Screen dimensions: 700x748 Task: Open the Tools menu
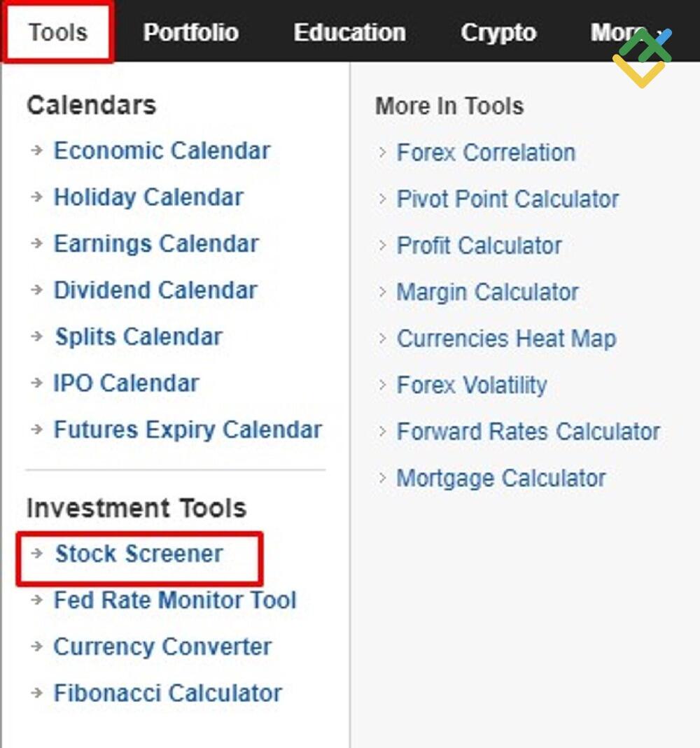click(x=57, y=31)
